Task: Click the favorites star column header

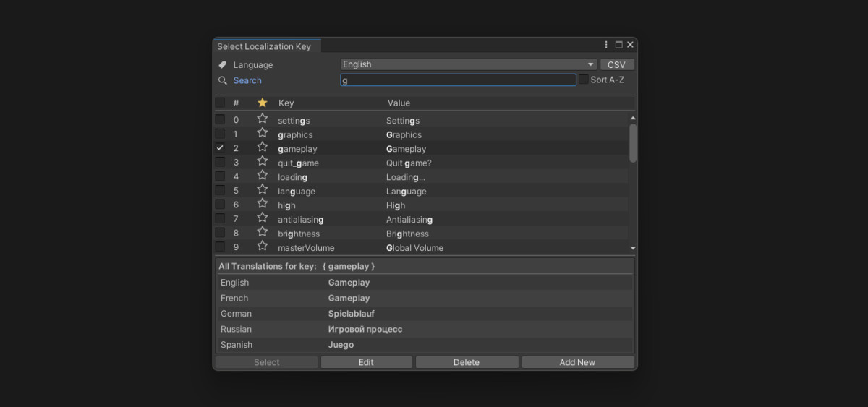Action: click(263, 103)
